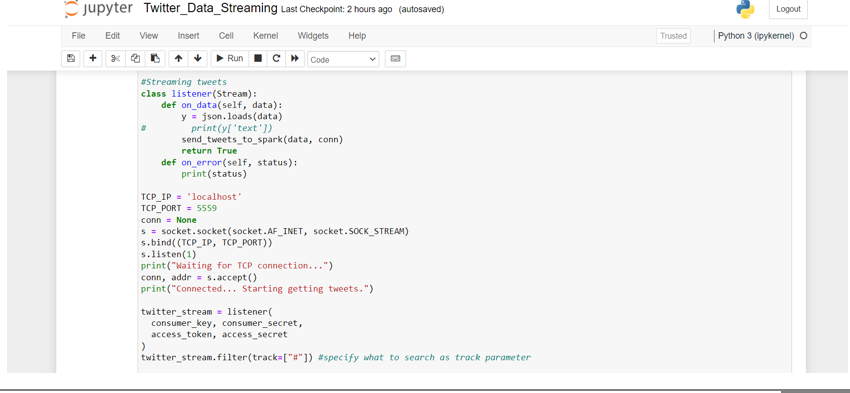The image size is (850, 393).
Task: Restart the kernel icon
Action: [276, 59]
